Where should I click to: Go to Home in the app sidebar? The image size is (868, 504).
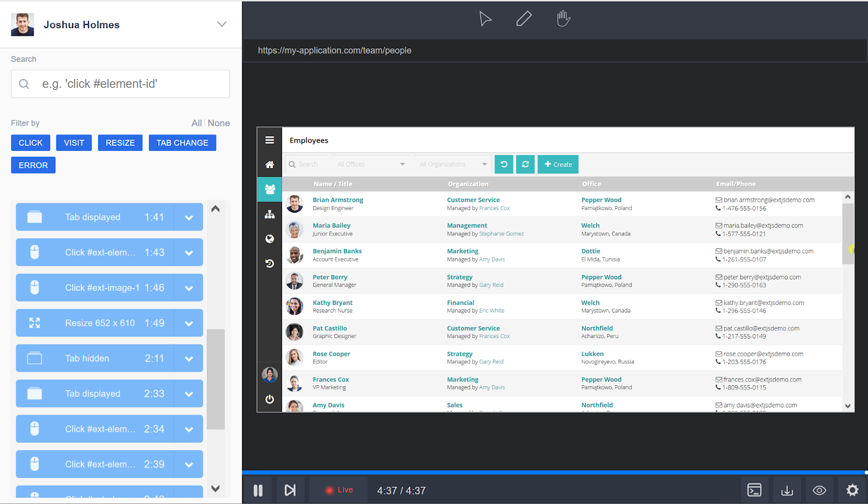point(270,164)
